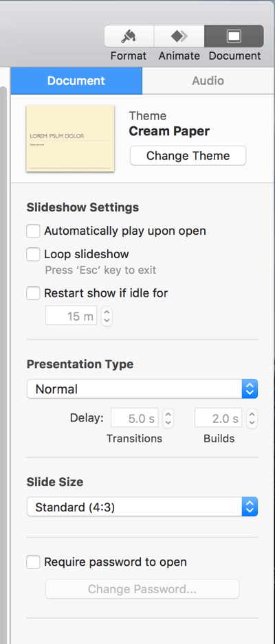
Task: Open the Format inspector paintbrush icon
Action: pyautogui.click(x=129, y=36)
